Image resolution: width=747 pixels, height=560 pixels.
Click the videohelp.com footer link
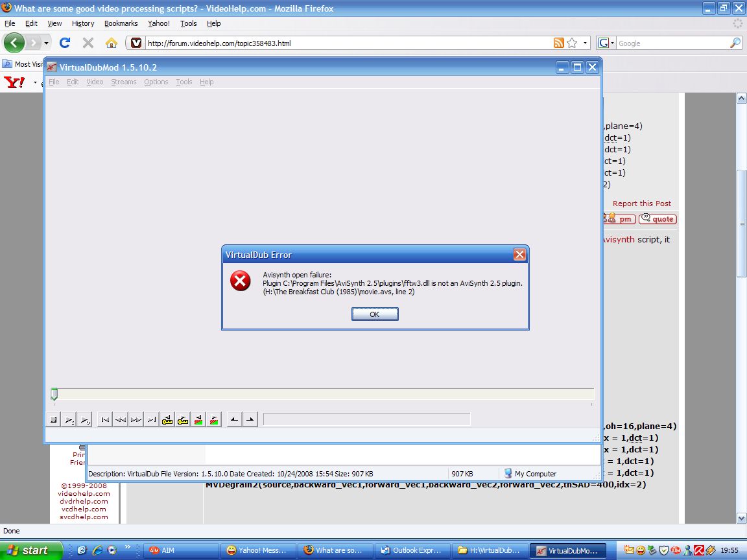(84, 494)
